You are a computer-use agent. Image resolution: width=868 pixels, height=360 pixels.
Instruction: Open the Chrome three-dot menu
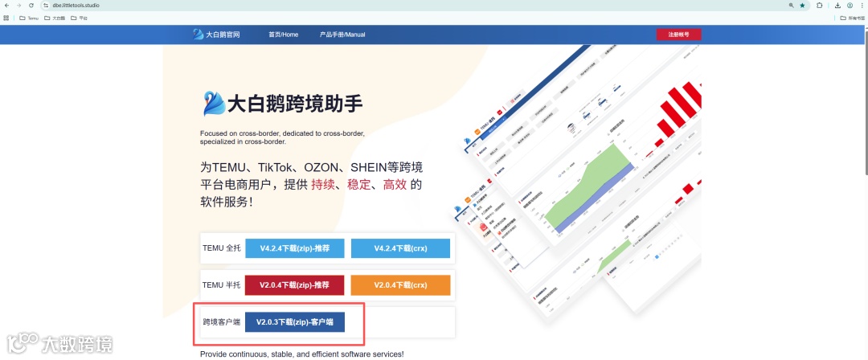coord(862,5)
